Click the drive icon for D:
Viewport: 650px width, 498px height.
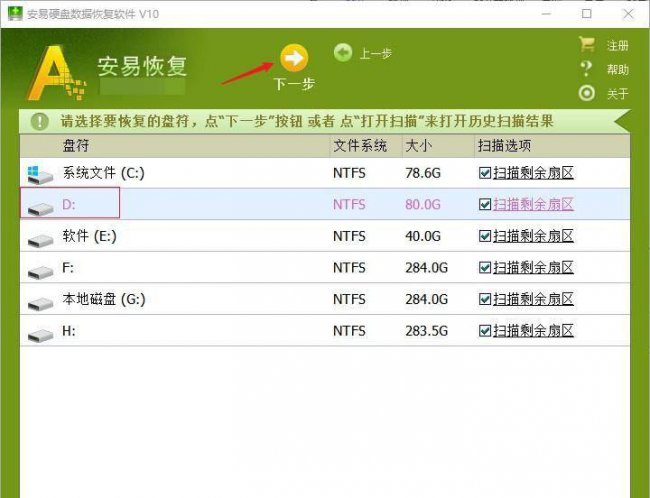(x=40, y=208)
